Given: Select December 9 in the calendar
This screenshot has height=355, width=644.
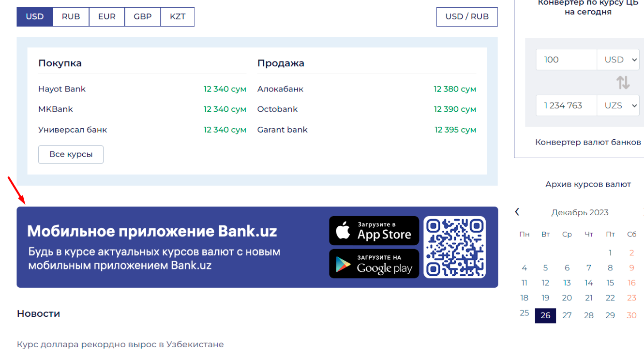Looking at the screenshot, I should pyautogui.click(x=631, y=268).
